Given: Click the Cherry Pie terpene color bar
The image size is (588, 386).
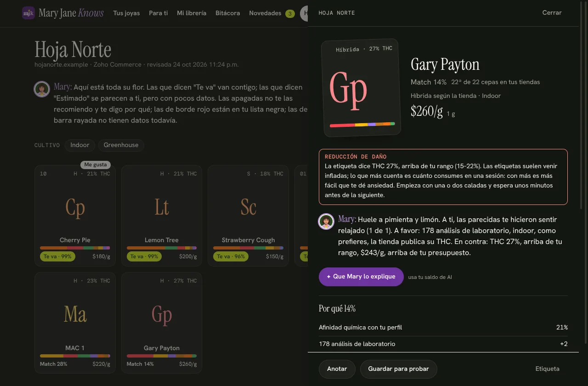Looking at the screenshot, I should [75, 248].
